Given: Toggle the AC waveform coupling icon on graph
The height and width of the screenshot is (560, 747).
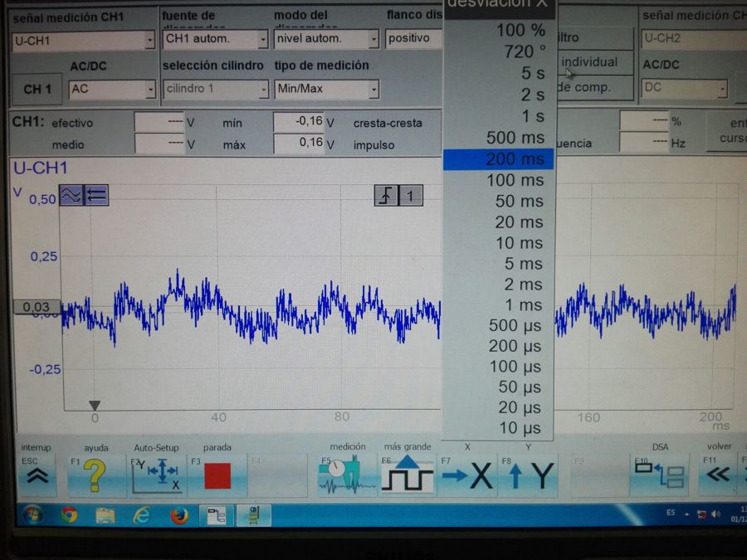Looking at the screenshot, I should coord(71,196).
